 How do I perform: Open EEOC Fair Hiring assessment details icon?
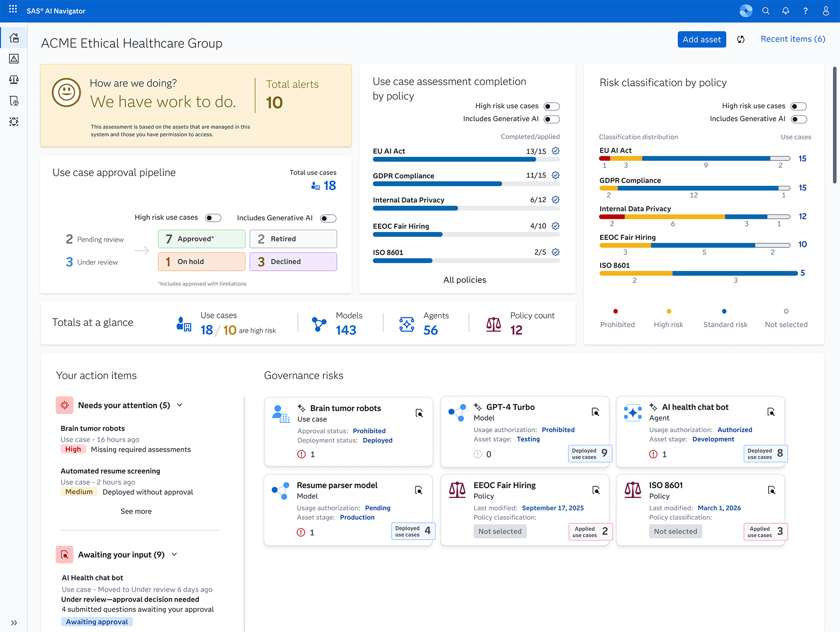[555, 226]
